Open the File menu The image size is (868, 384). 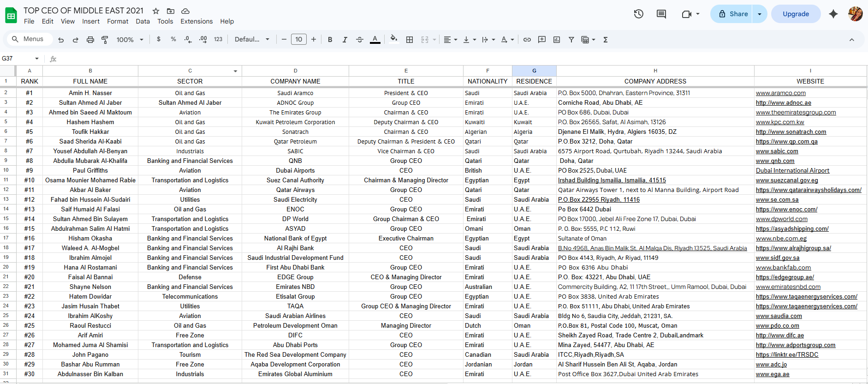[29, 21]
